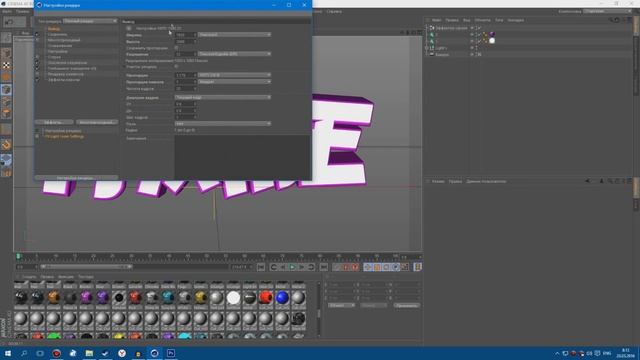This screenshot has width=640, height=360.
Task: Open the Закладки menu in Object Manager
Action: (516, 20)
